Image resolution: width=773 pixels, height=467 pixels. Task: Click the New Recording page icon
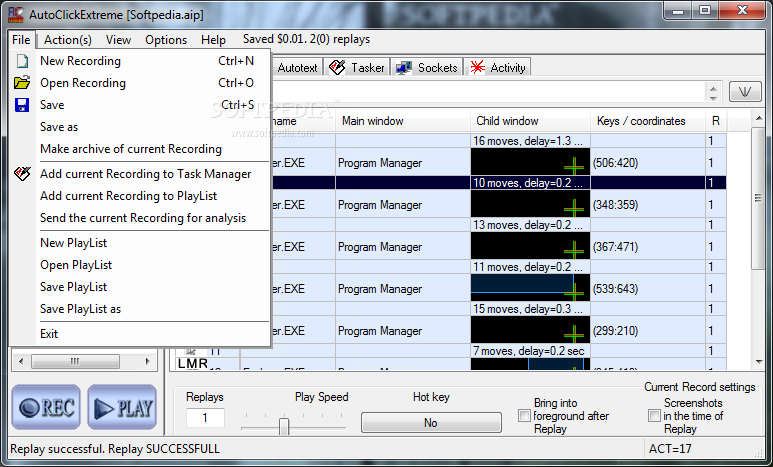point(22,61)
